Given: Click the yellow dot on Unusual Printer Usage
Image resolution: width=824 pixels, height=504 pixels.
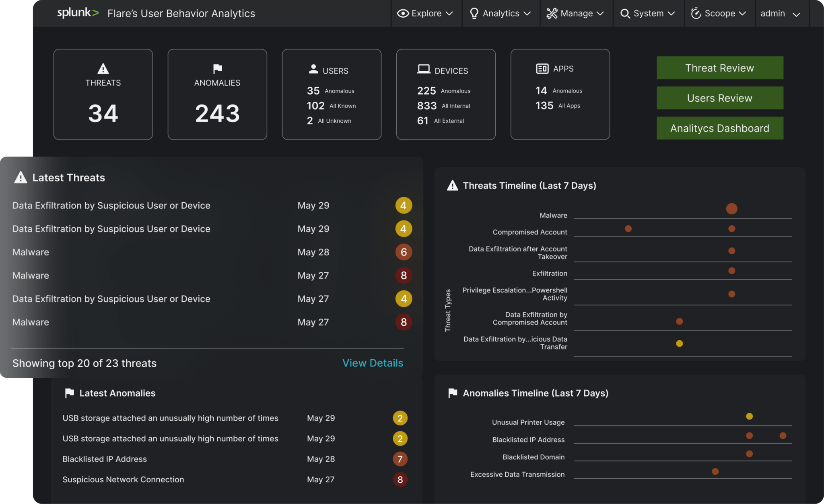Looking at the screenshot, I should (x=749, y=416).
